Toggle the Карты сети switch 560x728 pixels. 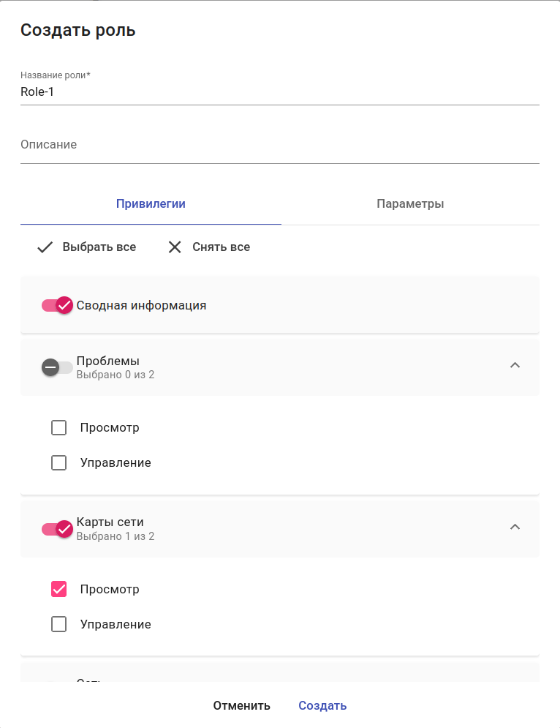click(57, 529)
